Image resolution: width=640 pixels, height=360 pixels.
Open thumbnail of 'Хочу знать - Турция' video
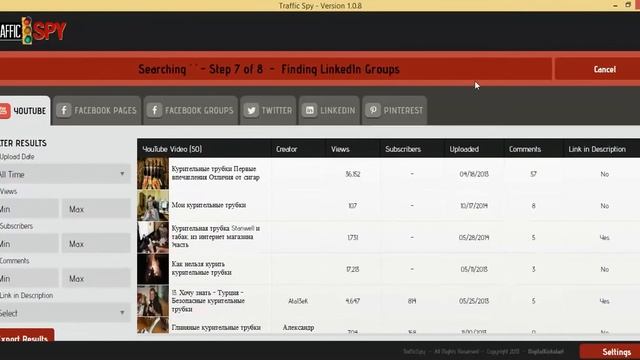(x=153, y=301)
